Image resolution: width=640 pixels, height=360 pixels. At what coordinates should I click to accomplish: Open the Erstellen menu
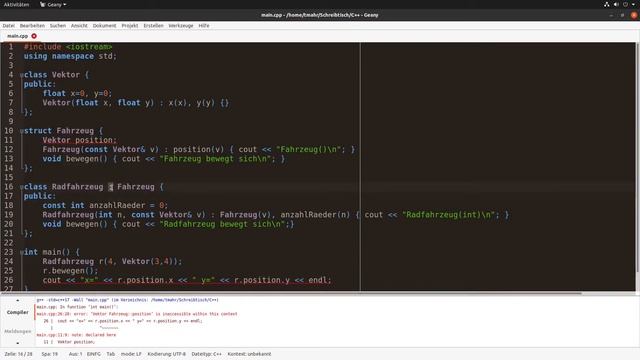[153, 25]
